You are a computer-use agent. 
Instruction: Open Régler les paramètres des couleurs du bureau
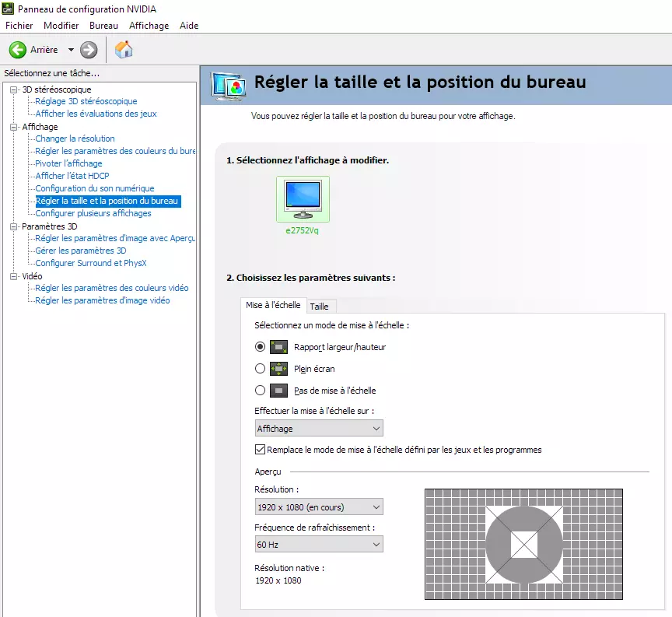click(x=115, y=151)
